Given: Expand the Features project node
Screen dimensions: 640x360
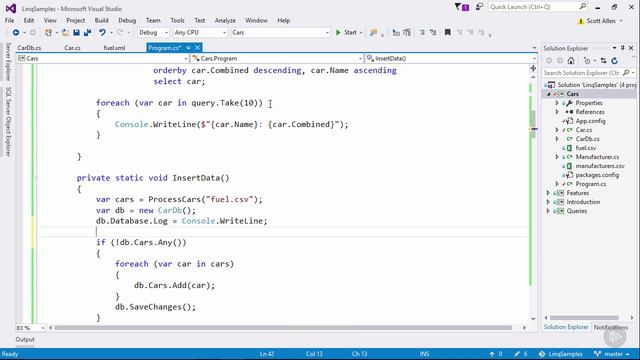Looking at the screenshot, I should point(548,193).
